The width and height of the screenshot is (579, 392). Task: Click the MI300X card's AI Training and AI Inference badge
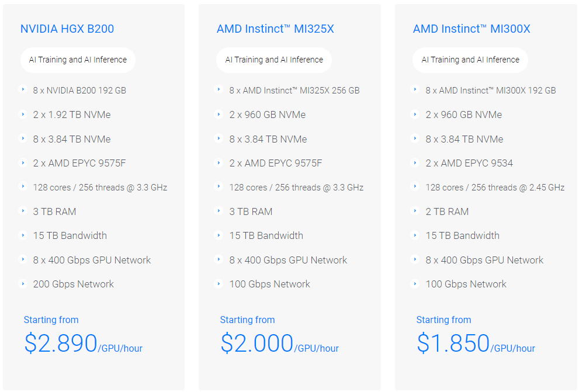point(470,60)
